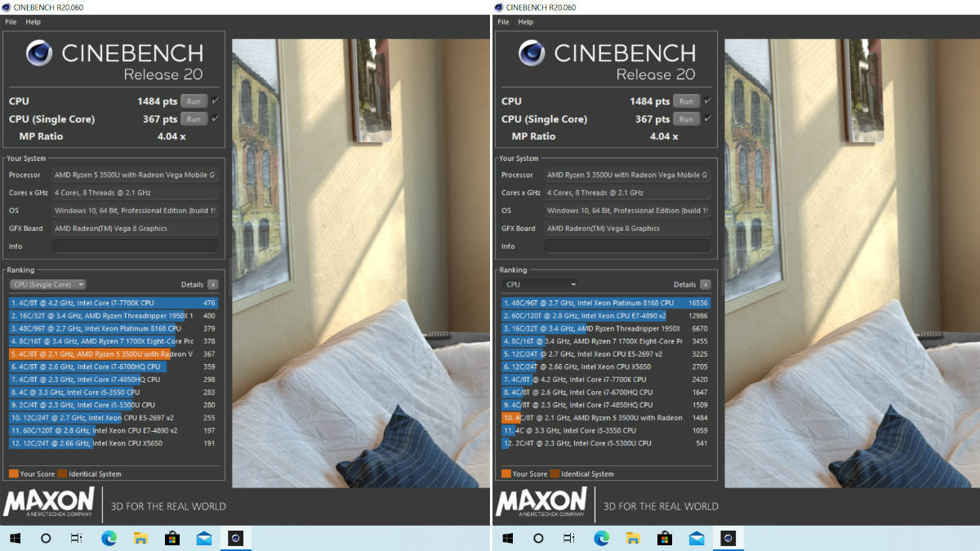Run CPU (Single Core) test in right window
This screenshot has width=980, height=551.
click(685, 119)
